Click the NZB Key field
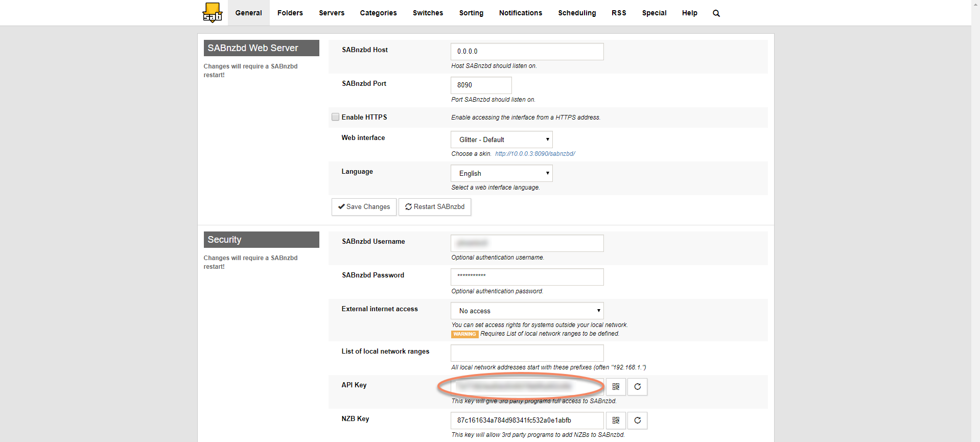This screenshot has width=980, height=442. 527,421
